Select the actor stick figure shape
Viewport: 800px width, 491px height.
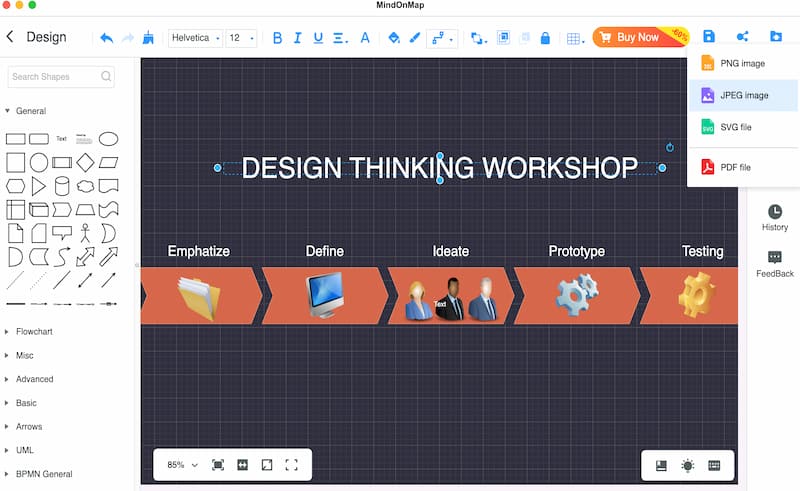(x=85, y=233)
